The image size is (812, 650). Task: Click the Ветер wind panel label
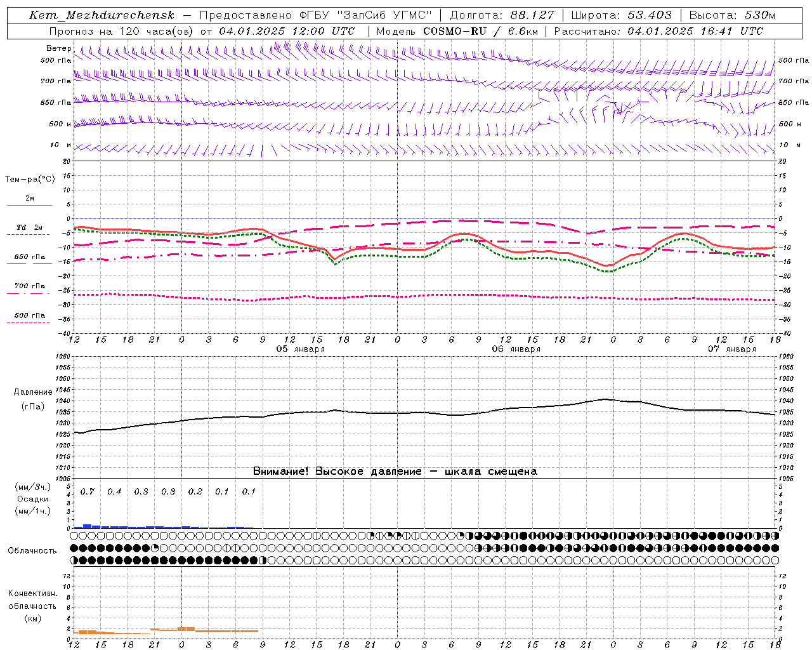click(59, 48)
